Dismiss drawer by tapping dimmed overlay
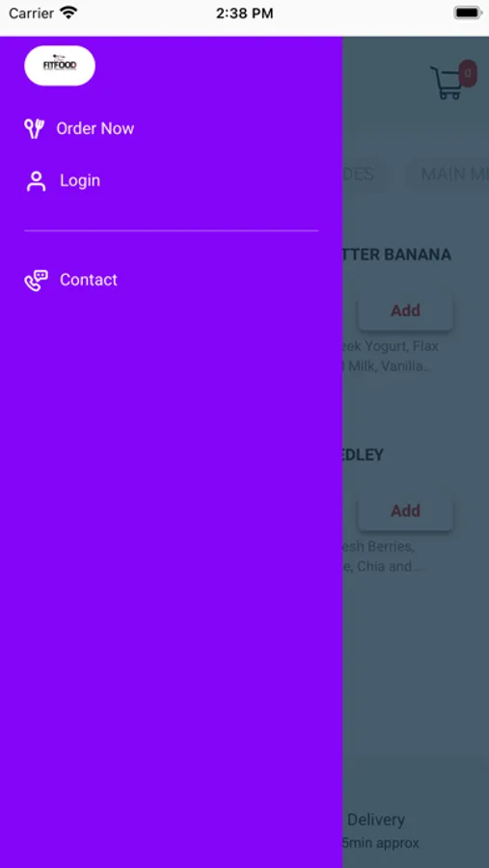This screenshot has height=868, width=489. (x=416, y=665)
